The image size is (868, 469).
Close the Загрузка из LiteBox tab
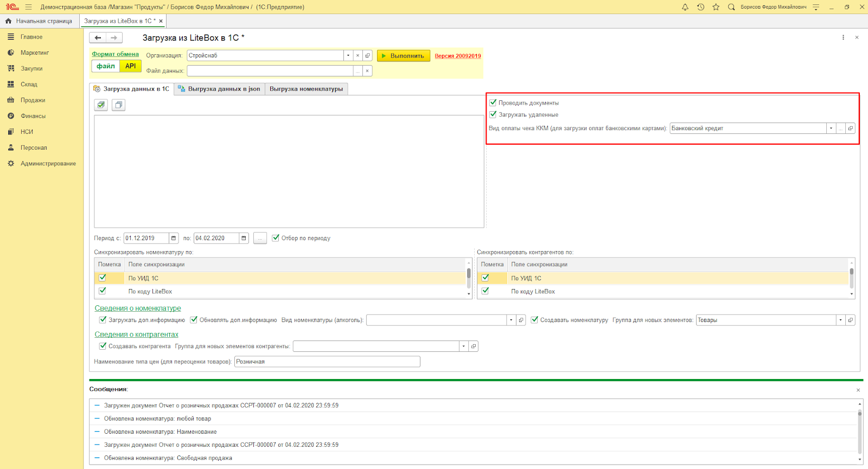pos(161,21)
